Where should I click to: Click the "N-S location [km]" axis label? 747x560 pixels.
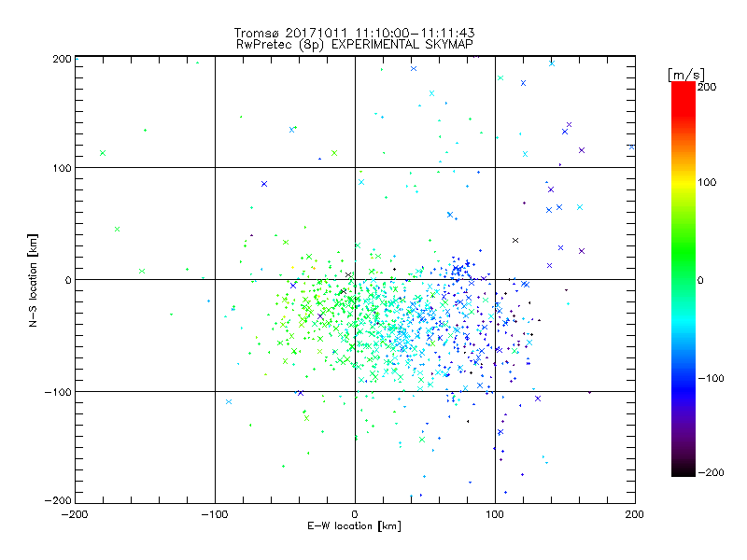[x=33, y=280]
